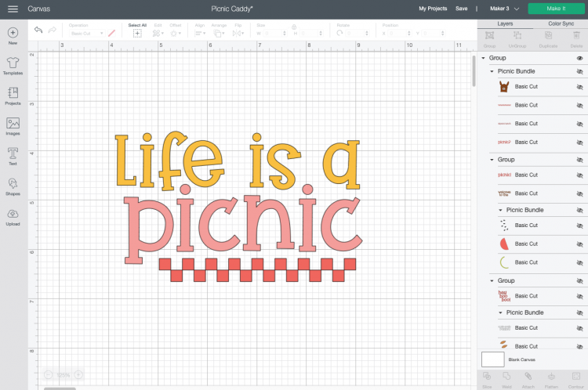Show the hey boo boo Basic Cut layer
The width and height of the screenshot is (588, 390).
pos(579,296)
